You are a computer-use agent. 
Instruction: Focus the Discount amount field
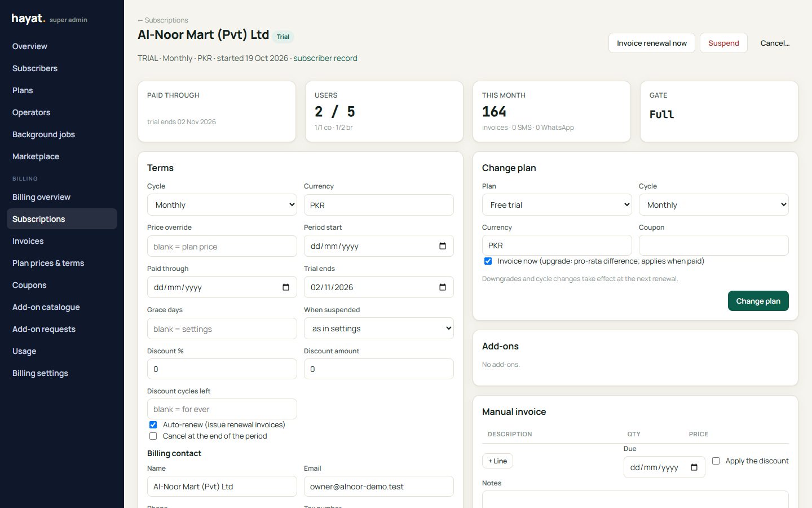379,369
